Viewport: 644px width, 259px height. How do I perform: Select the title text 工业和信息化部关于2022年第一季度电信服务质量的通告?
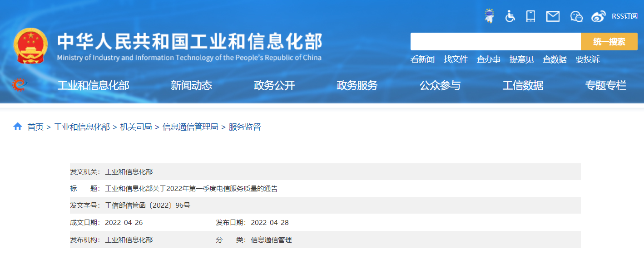(191, 189)
